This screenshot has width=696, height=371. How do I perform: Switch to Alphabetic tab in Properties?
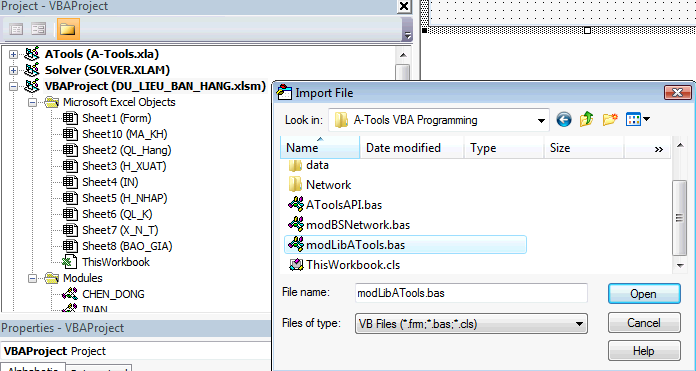pyautogui.click(x=33, y=369)
